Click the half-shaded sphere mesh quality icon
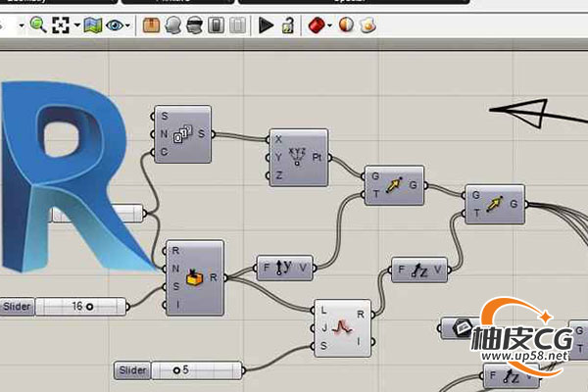588x392 pixels. [x=346, y=24]
